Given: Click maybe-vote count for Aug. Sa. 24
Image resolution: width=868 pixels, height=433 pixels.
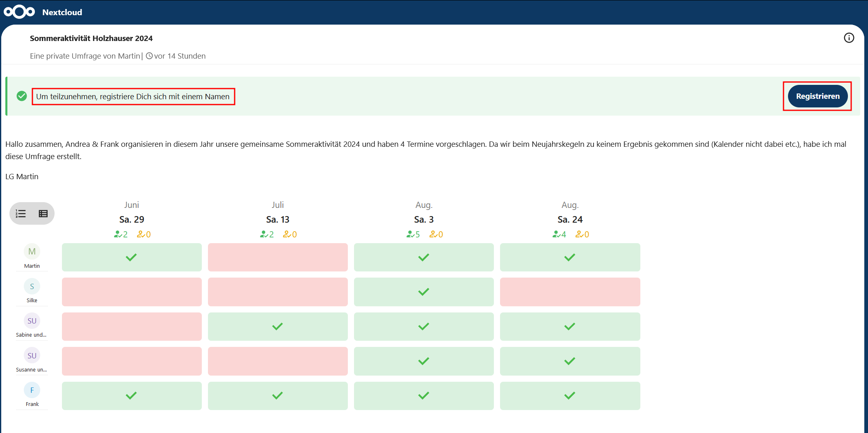Looking at the screenshot, I should point(582,235).
